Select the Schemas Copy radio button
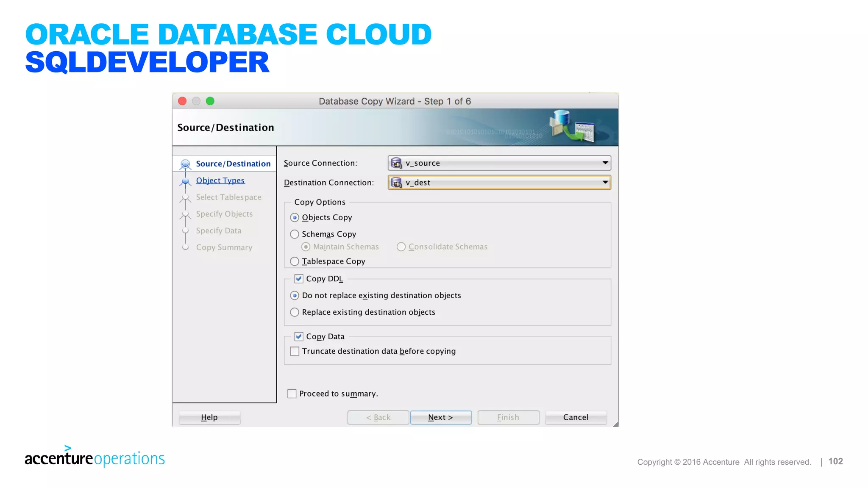 295,234
